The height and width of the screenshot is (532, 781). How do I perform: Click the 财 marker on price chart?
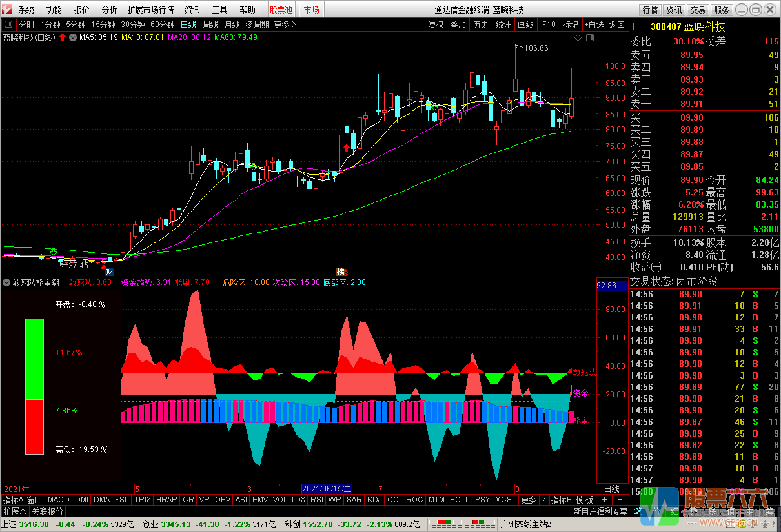pyautogui.click(x=110, y=272)
